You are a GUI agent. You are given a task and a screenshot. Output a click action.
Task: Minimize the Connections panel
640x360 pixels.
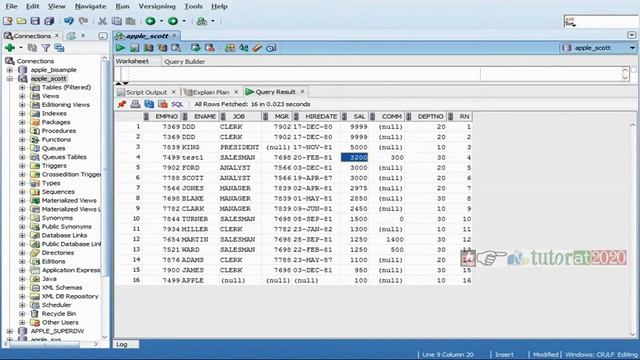click(102, 36)
